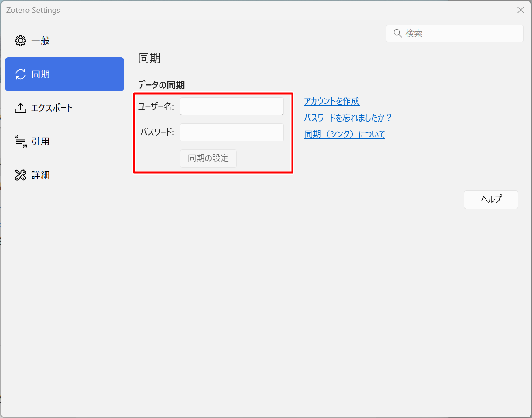Select the tools icon for 詳細 settings

pyautogui.click(x=20, y=175)
